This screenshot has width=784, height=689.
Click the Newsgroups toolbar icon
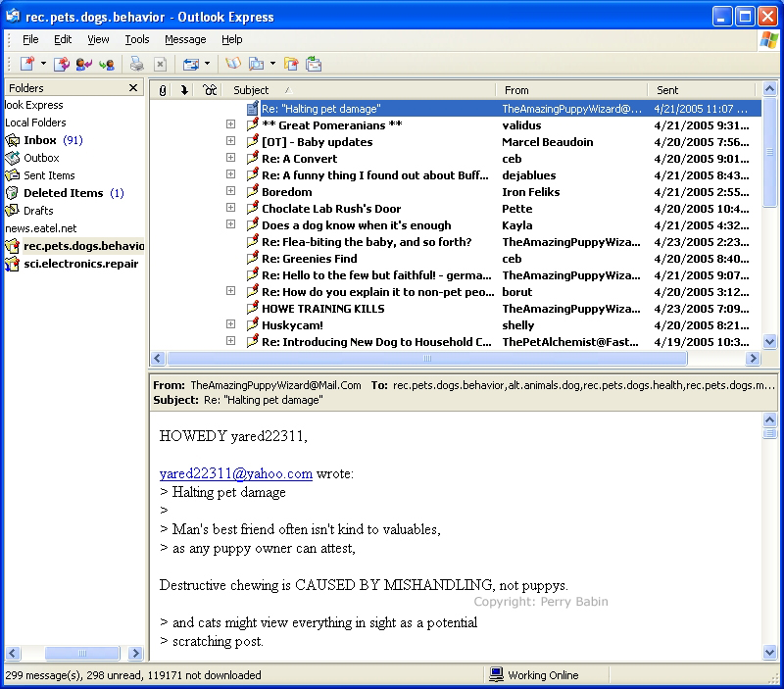(x=291, y=64)
